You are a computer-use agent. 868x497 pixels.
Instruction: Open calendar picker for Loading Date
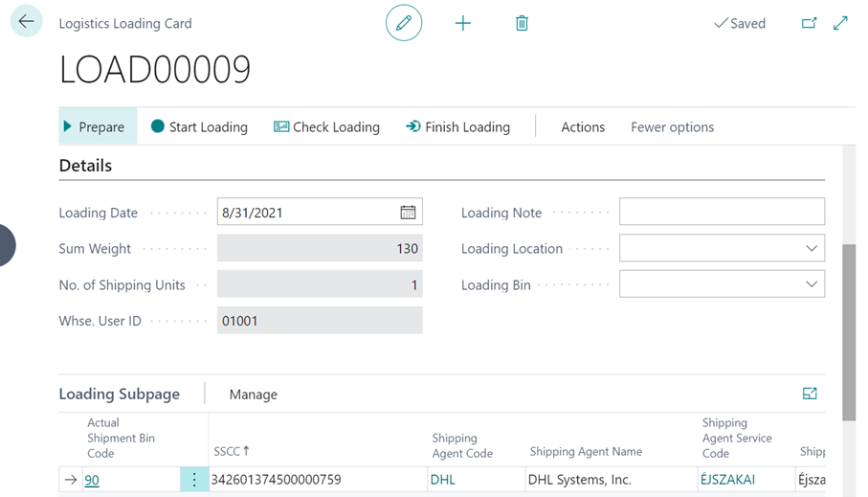point(408,213)
